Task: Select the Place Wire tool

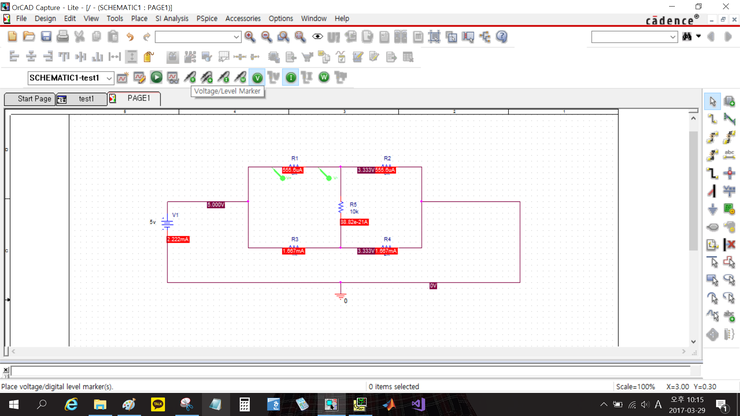Action: click(x=712, y=119)
